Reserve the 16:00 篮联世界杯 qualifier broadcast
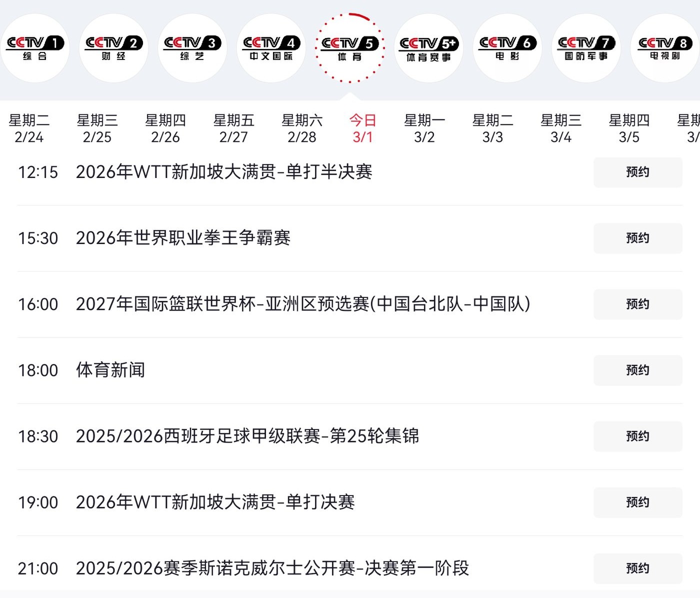Image resolution: width=700 pixels, height=598 pixels. pyautogui.click(x=637, y=304)
